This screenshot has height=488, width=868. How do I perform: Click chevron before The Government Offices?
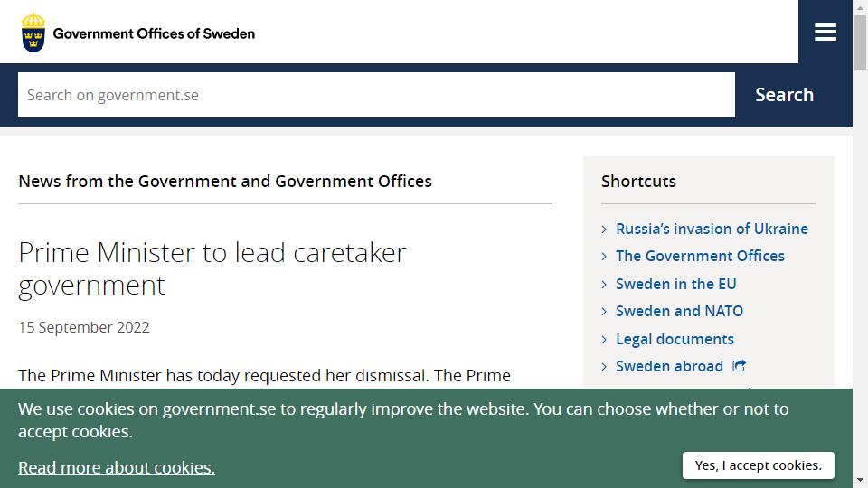605,256
